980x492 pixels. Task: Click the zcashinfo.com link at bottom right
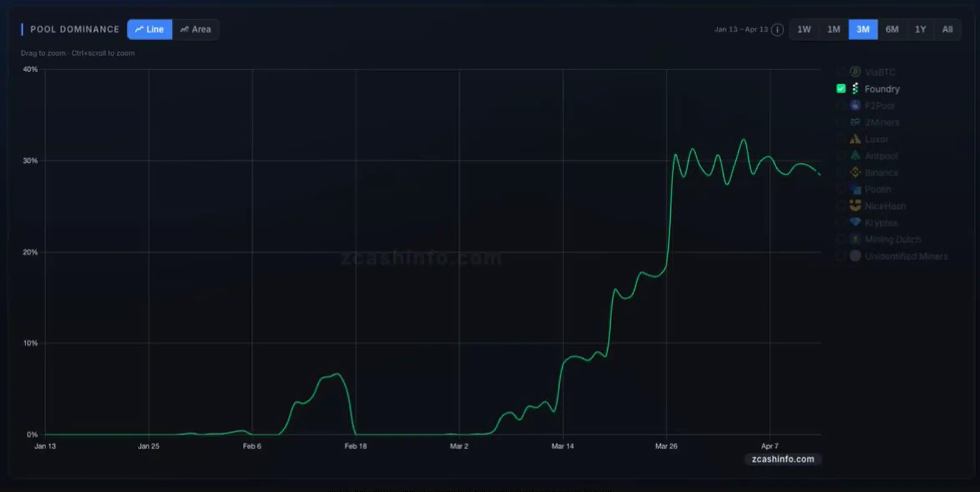tap(783, 459)
